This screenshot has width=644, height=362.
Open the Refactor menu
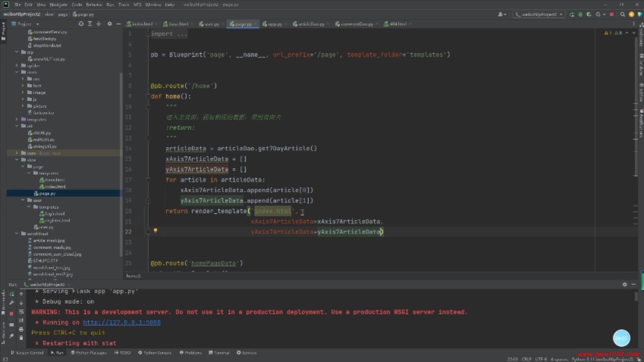click(x=94, y=5)
